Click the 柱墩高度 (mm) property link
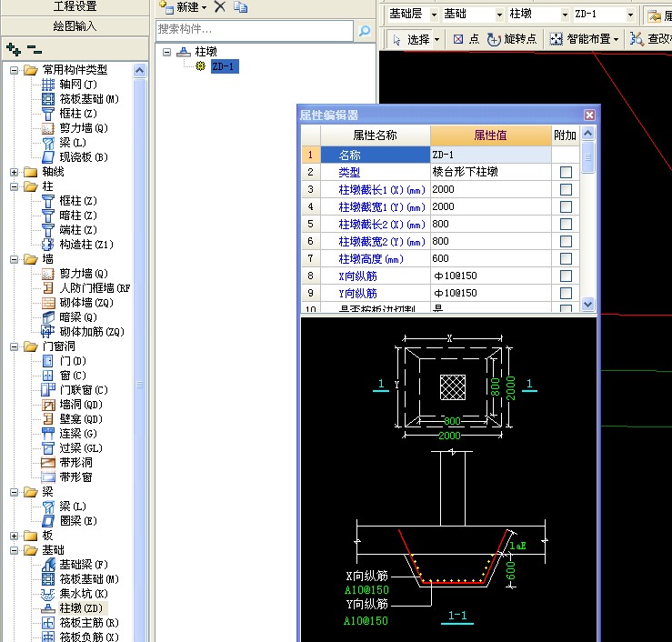The image size is (672, 642). pyautogui.click(x=371, y=259)
